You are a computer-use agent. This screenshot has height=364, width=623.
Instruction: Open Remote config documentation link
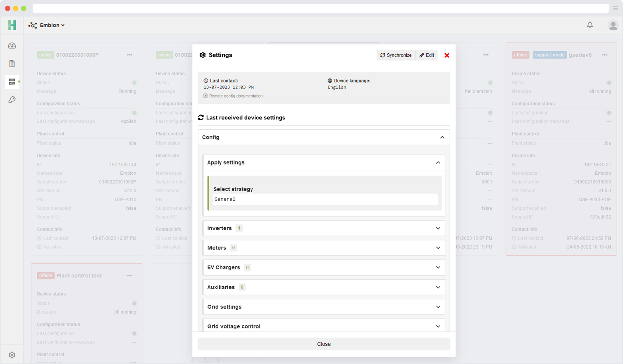(x=235, y=96)
